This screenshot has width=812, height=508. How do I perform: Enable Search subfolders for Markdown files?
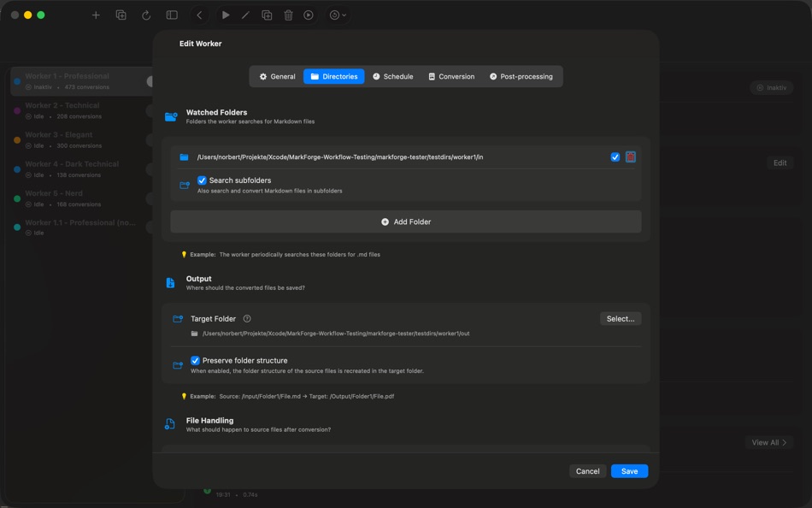201,180
